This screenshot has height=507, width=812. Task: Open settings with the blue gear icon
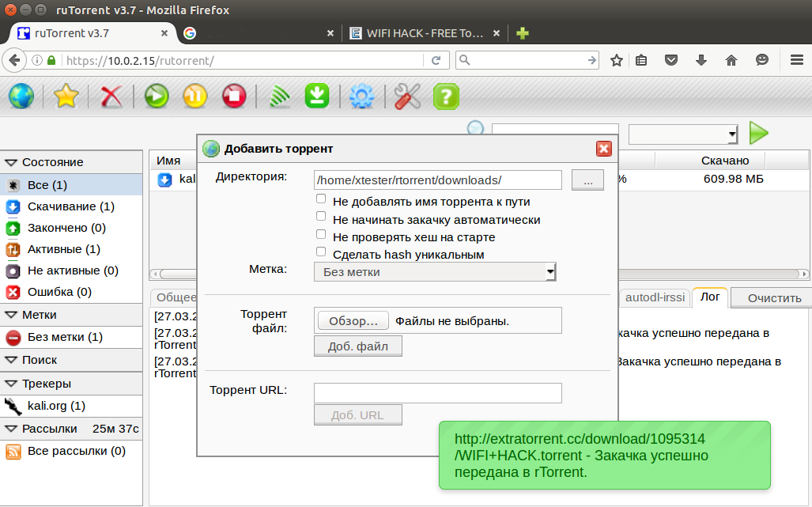tap(361, 96)
